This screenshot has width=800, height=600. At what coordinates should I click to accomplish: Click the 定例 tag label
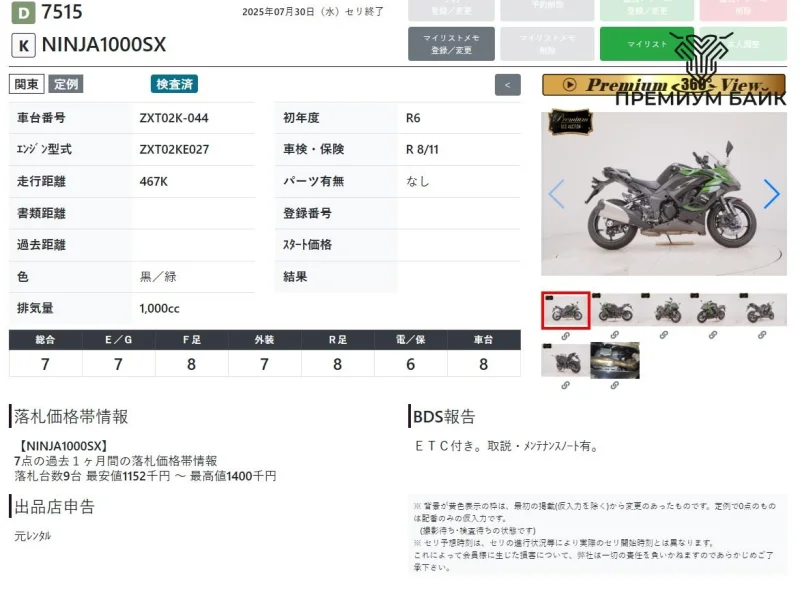(66, 84)
